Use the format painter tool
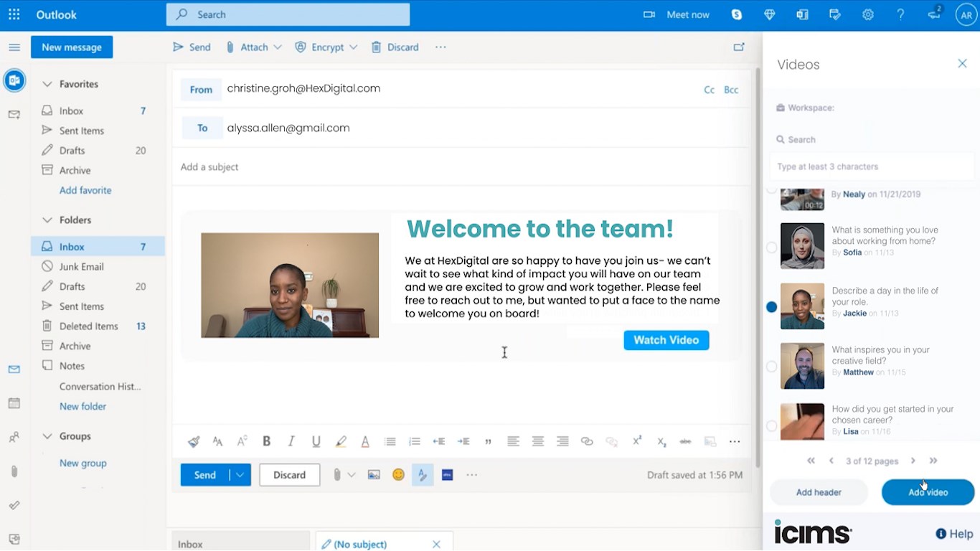Screen dimensions: 980x551 coord(193,442)
